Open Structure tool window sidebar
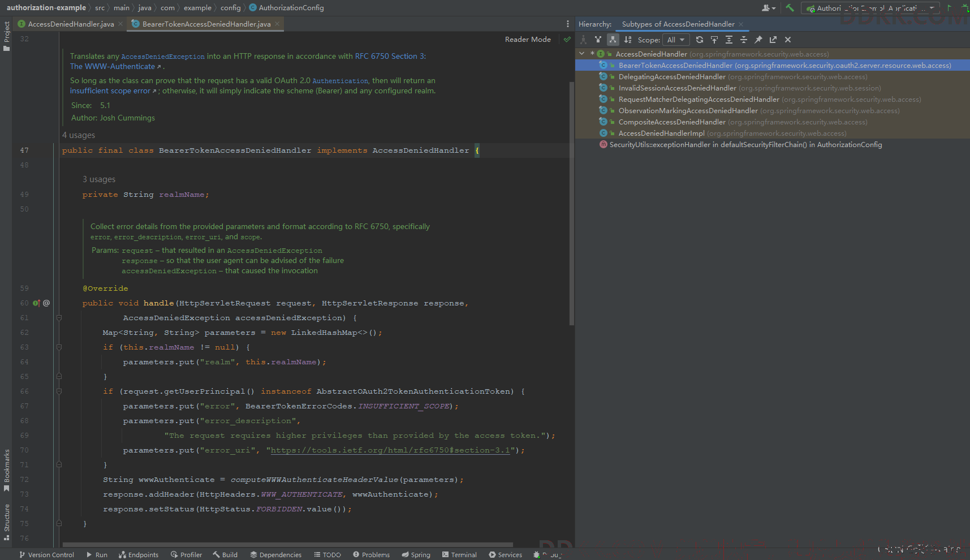The height and width of the screenshot is (560, 970). pyautogui.click(x=6, y=522)
